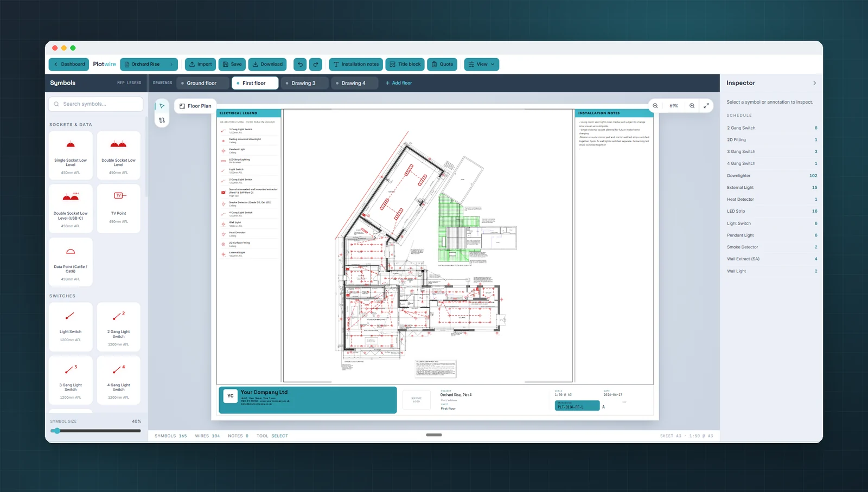868x492 pixels.
Task: Go back to the Dashboard
Action: 69,64
